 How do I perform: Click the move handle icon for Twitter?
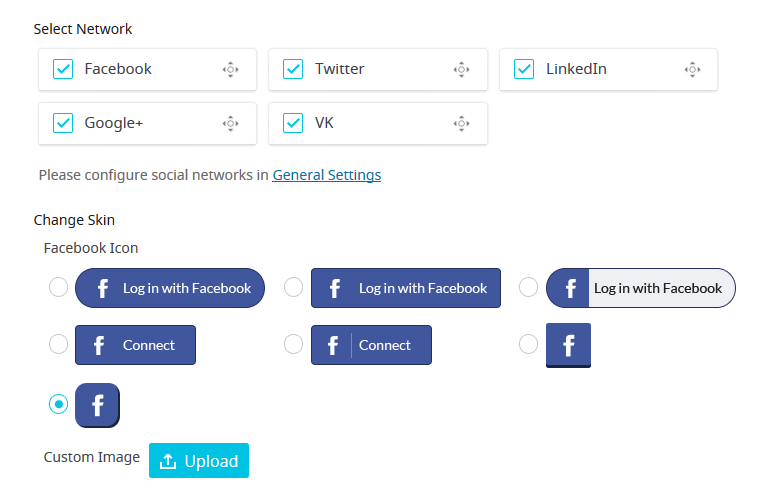click(461, 69)
